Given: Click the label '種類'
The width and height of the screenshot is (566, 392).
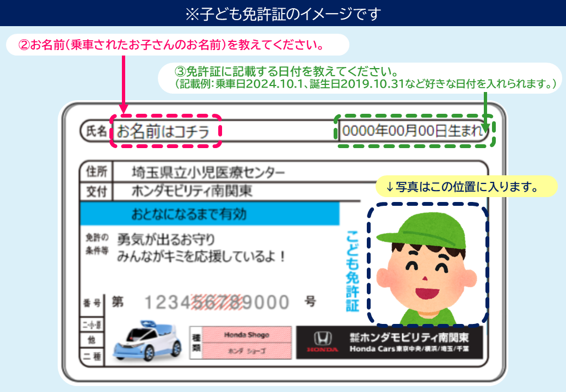Looking at the screenshot, I should coord(196,342).
